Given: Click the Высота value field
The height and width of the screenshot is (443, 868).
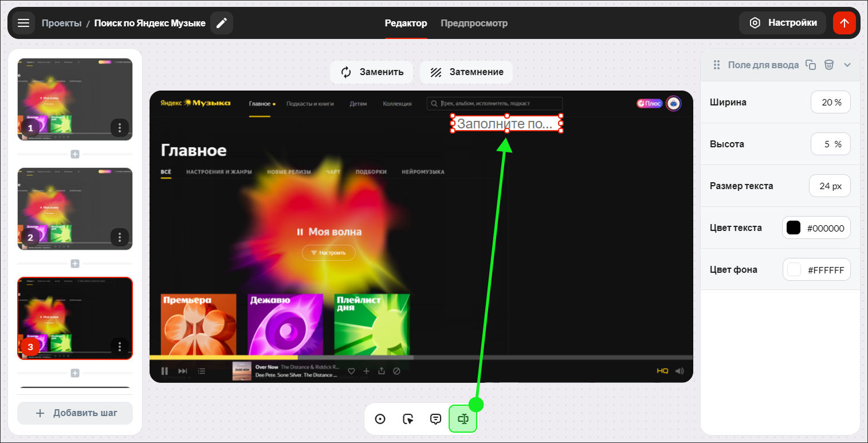Looking at the screenshot, I should 831,144.
